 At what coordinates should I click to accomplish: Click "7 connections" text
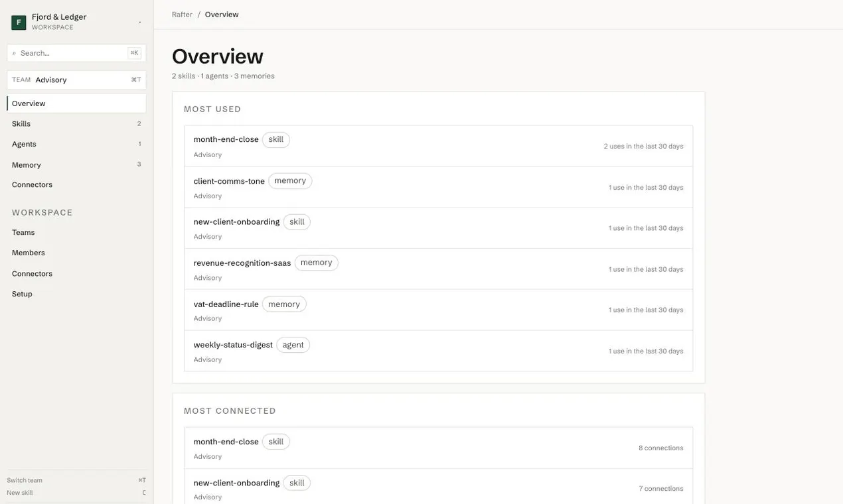pos(660,489)
